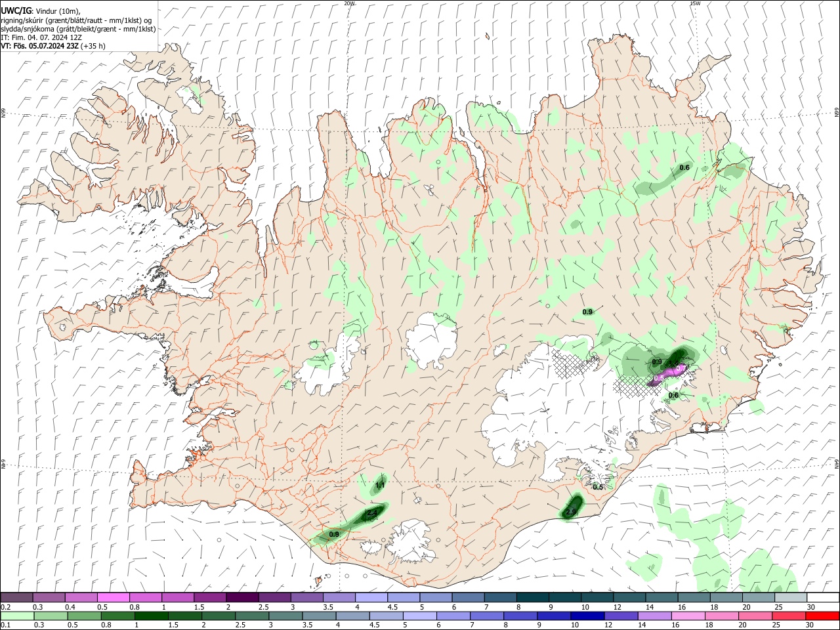The height and width of the screenshot is (630, 840).
Task: Click the 0.6 value in the northeast rain patch
Action: click(684, 168)
